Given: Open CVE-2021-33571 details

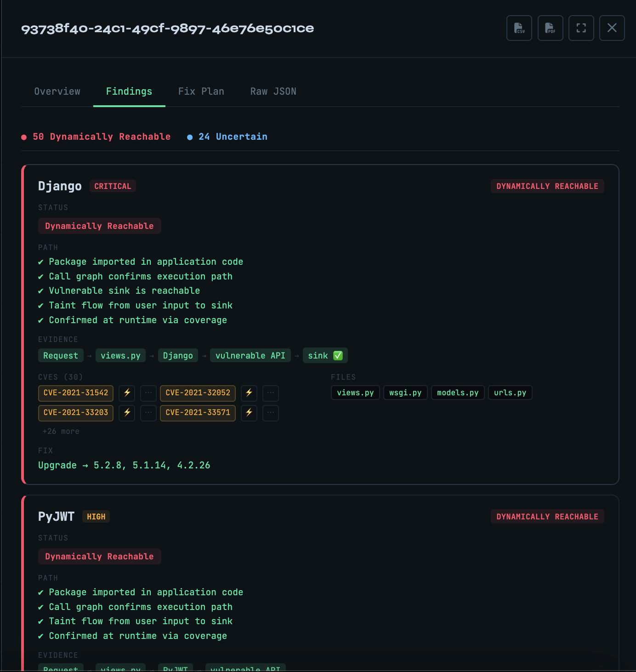Looking at the screenshot, I should pos(198,413).
